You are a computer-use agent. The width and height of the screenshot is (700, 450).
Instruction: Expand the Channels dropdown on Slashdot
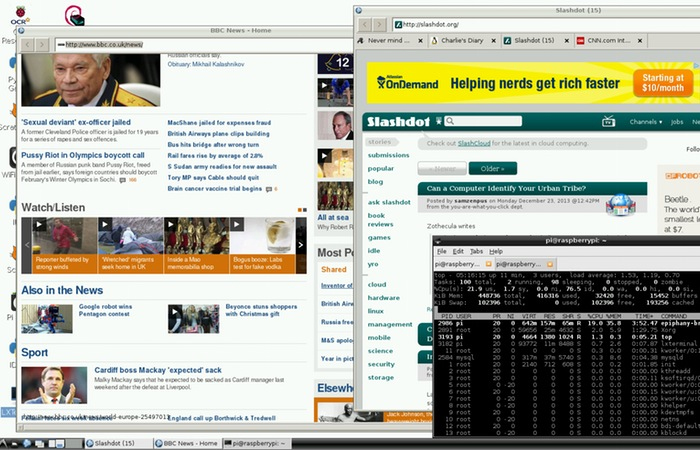[646, 122]
